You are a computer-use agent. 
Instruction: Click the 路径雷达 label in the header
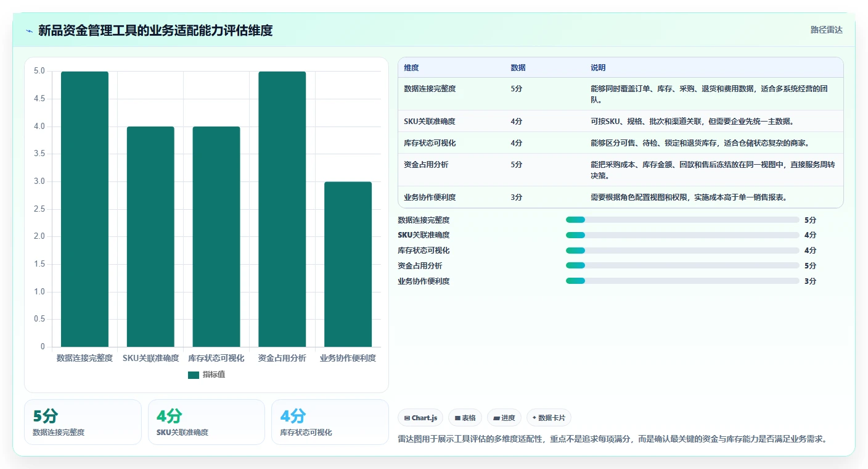tap(826, 30)
